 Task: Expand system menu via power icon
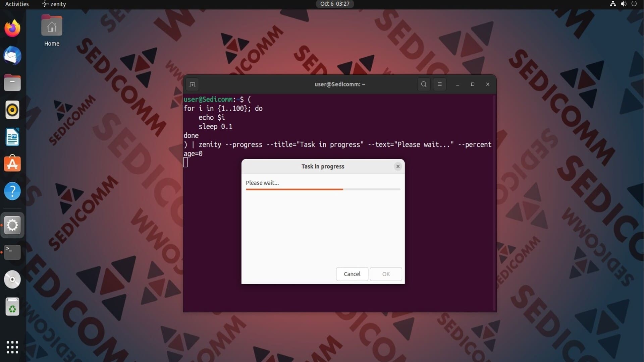[x=634, y=4]
